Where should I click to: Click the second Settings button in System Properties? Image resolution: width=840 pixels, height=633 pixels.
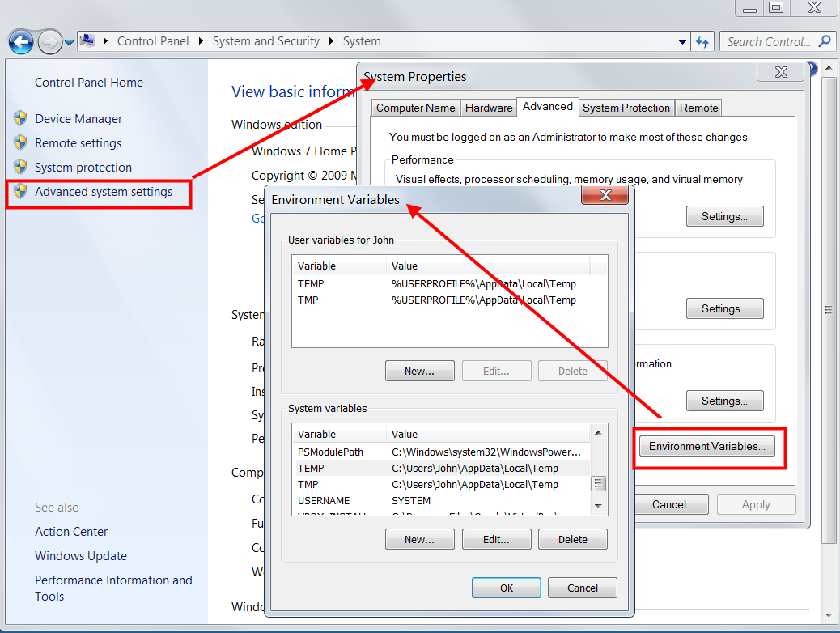click(x=725, y=308)
